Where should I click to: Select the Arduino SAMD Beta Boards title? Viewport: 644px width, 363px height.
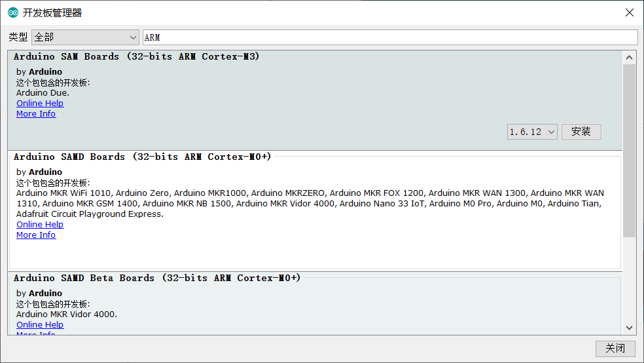pyautogui.click(x=157, y=278)
